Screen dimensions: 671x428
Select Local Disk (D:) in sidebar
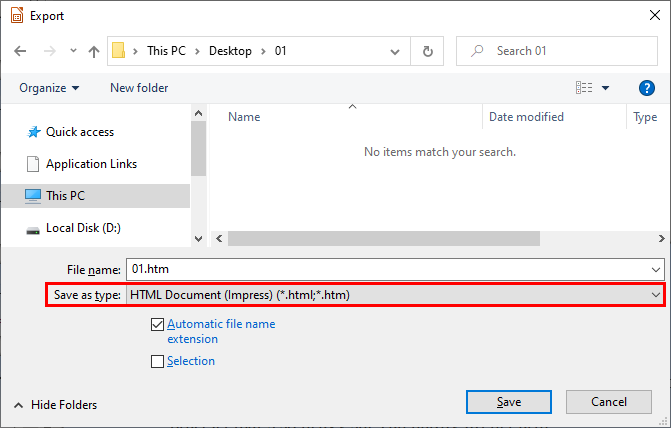(x=83, y=228)
